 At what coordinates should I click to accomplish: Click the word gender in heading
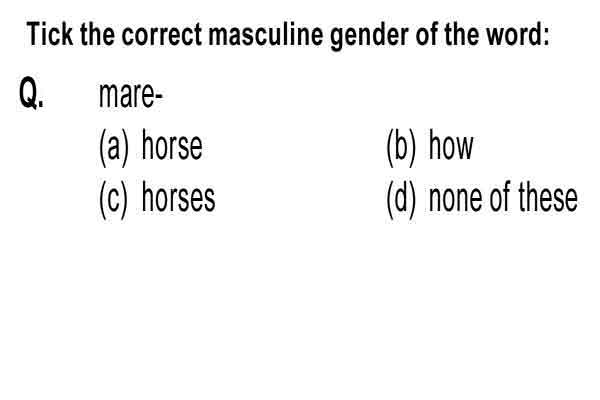369,36
